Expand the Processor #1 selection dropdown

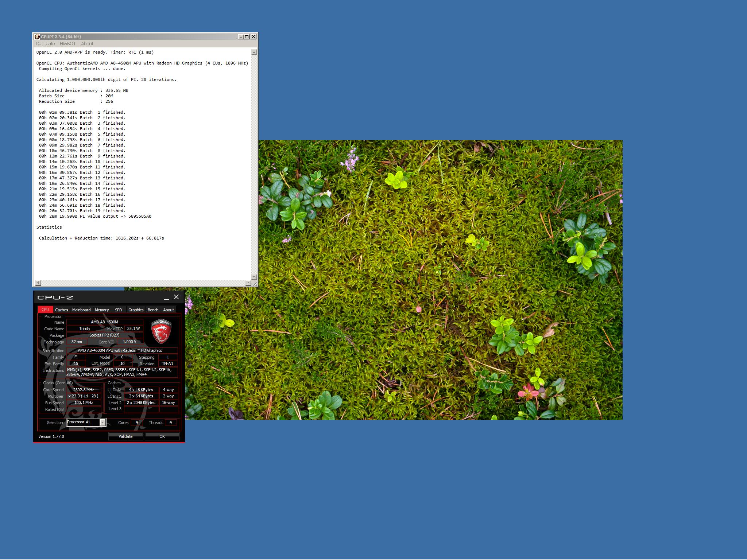pos(103,422)
